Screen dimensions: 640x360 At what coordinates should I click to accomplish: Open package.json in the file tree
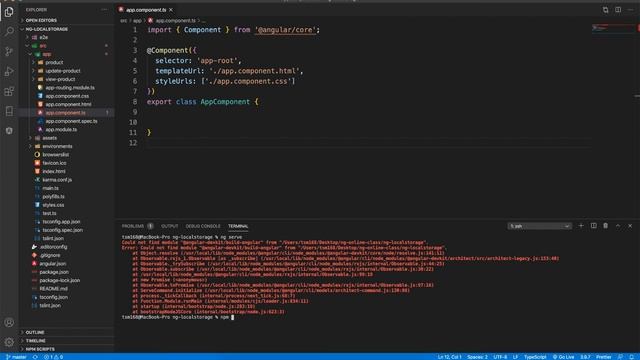[54, 272]
